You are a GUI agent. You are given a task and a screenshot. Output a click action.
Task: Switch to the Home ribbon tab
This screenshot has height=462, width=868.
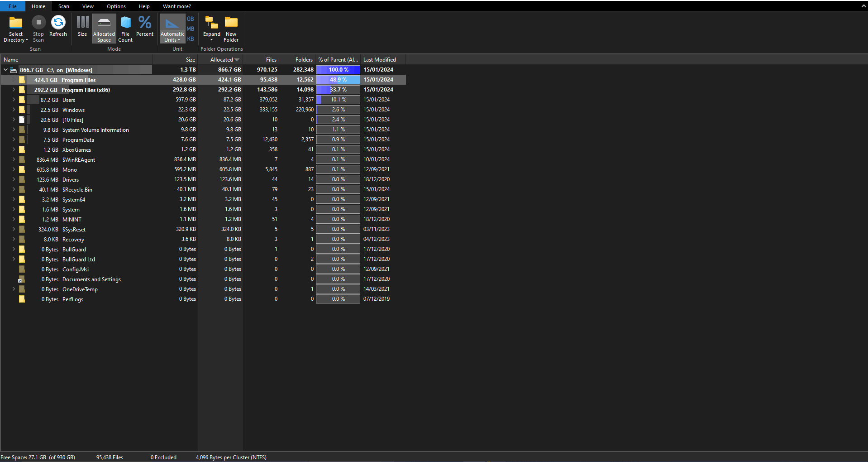point(38,6)
